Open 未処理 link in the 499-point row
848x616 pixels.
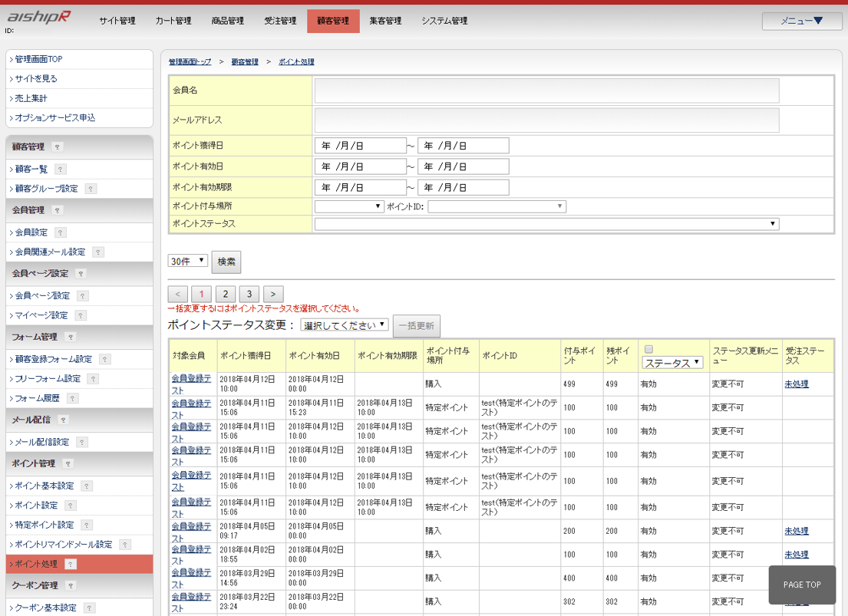tap(797, 384)
